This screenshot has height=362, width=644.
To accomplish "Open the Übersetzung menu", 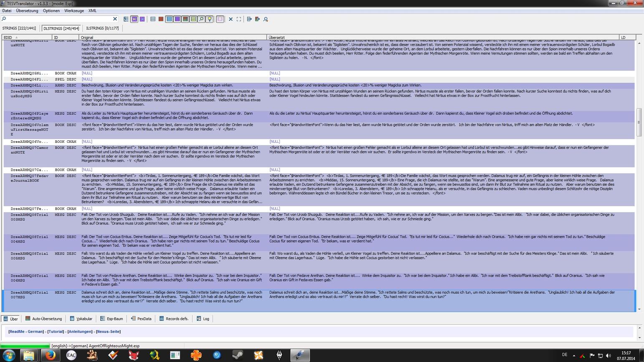I will (27, 10).
